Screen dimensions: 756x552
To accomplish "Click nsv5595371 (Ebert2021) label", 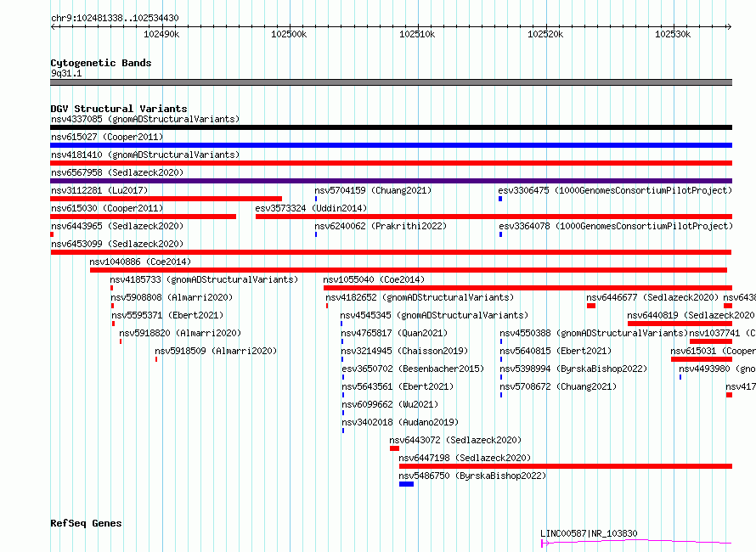I will coord(167,315).
